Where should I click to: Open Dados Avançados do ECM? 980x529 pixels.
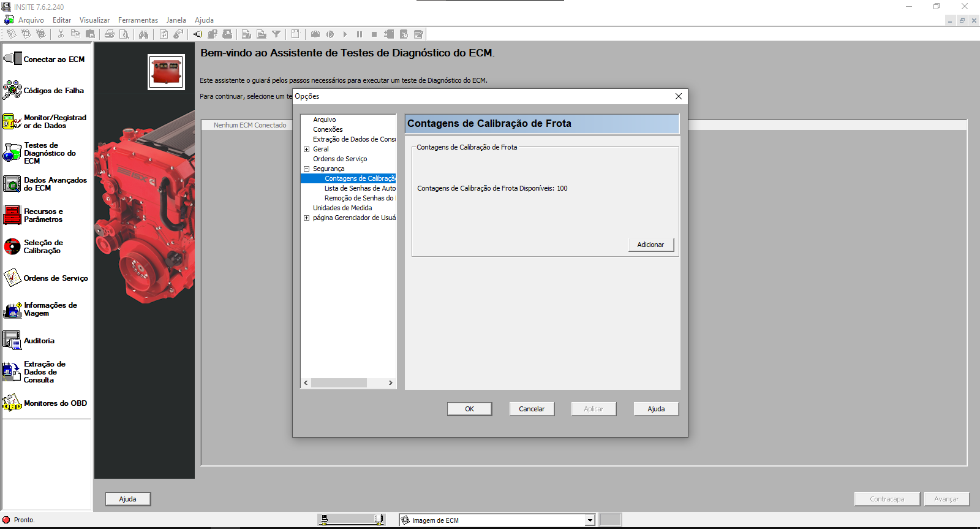[x=45, y=184]
